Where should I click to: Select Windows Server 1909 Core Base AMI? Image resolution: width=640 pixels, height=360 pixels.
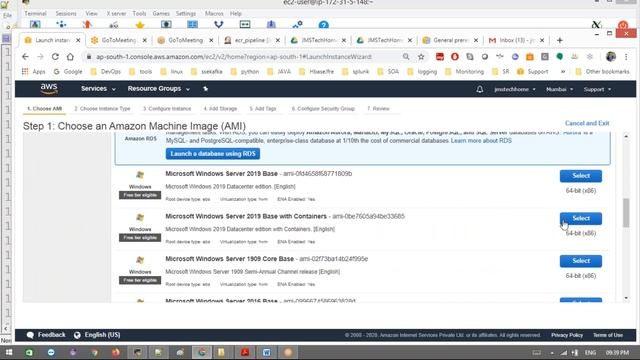click(581, 261)
